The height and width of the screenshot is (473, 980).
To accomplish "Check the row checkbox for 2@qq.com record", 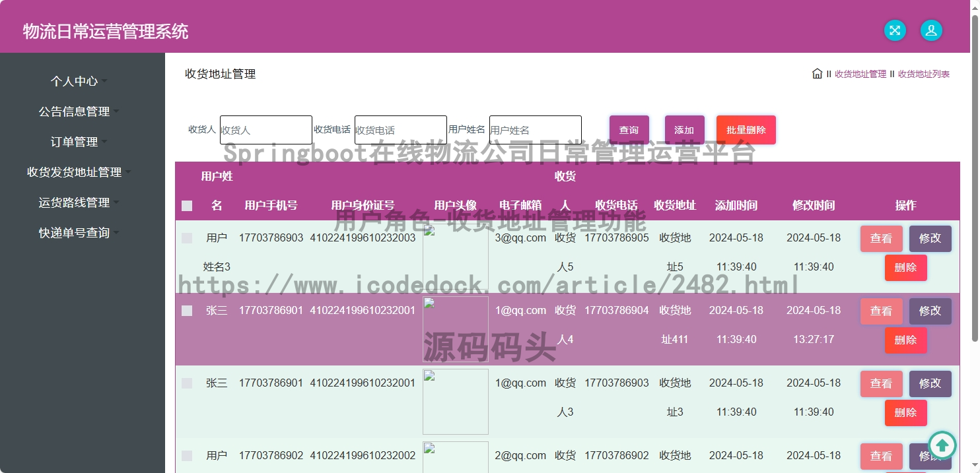I will tap(187, 456).
